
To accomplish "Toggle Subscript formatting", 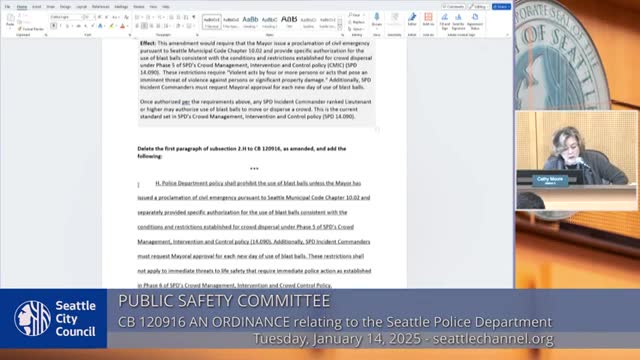I will tap(85, 26).
